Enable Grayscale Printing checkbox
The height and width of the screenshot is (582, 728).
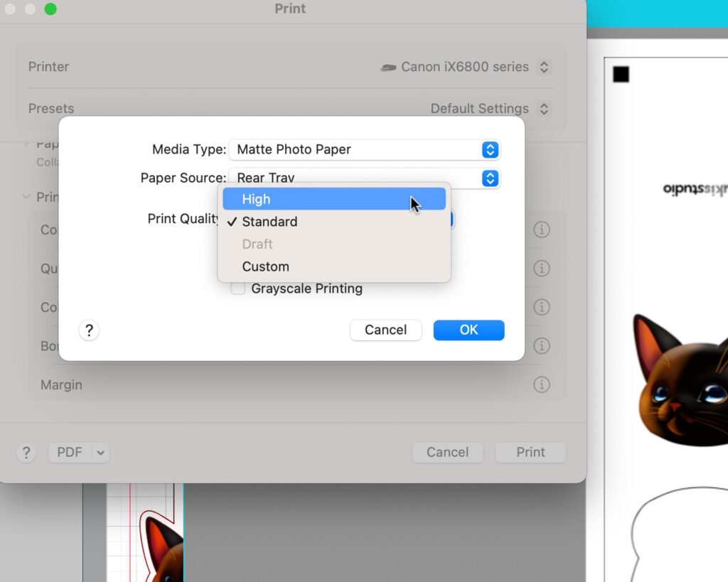238,289
